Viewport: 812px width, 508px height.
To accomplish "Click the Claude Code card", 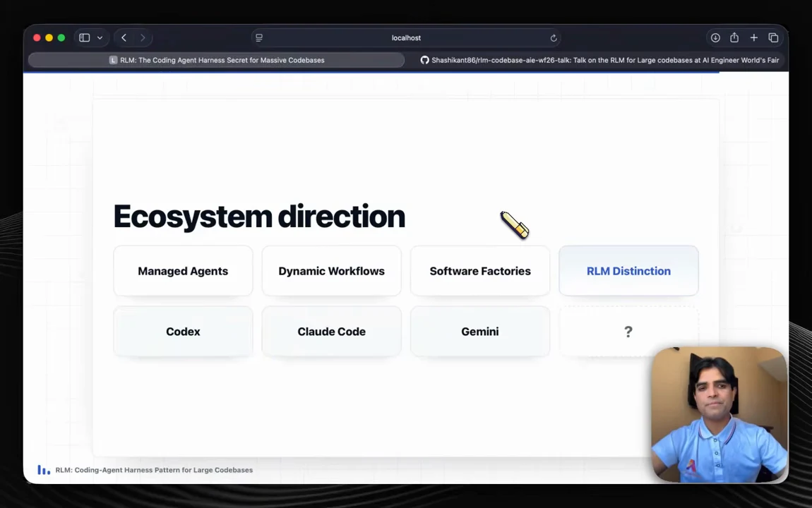I will tap(331, 332).
